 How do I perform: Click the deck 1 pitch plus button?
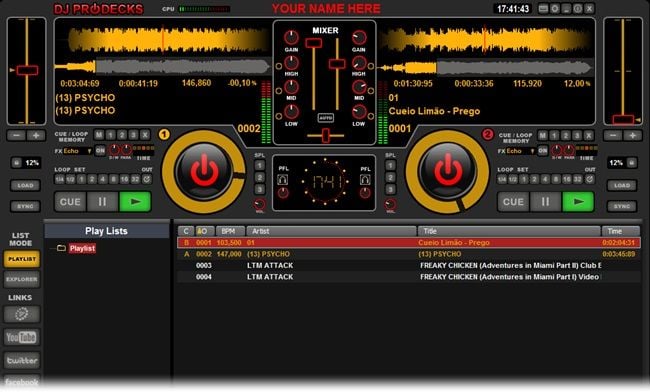point(36,136)
